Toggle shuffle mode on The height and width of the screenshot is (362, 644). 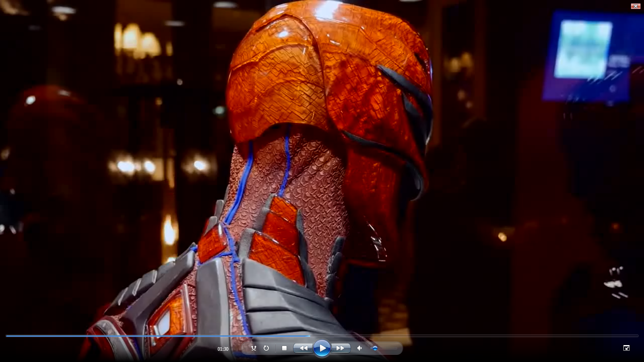click(x=254, y=348)
